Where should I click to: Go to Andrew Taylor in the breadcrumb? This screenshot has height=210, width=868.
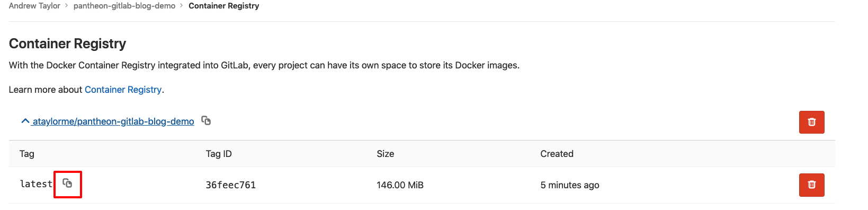[34, 6]
